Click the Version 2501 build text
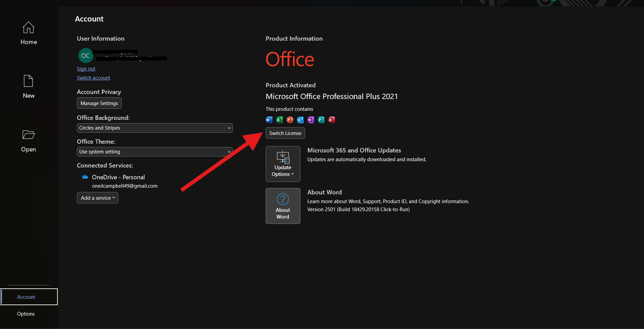This screenshot has height=329, width=644. tap(358, 209)
